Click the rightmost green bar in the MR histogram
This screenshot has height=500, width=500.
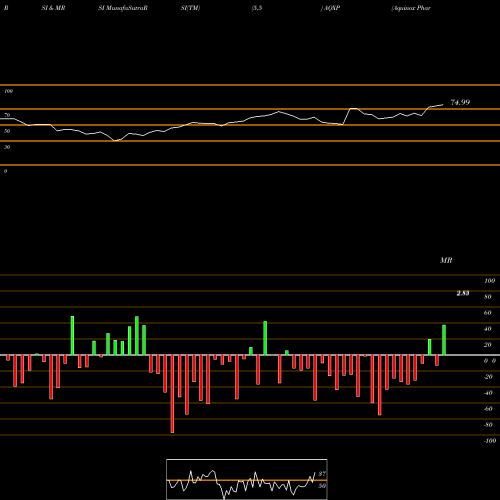pyautogui.click(x=444, y=340)
